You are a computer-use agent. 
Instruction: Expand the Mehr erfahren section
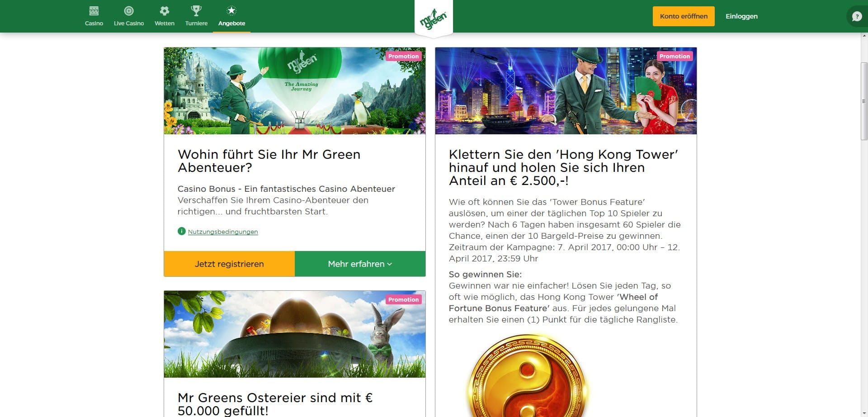click(360, 264)
